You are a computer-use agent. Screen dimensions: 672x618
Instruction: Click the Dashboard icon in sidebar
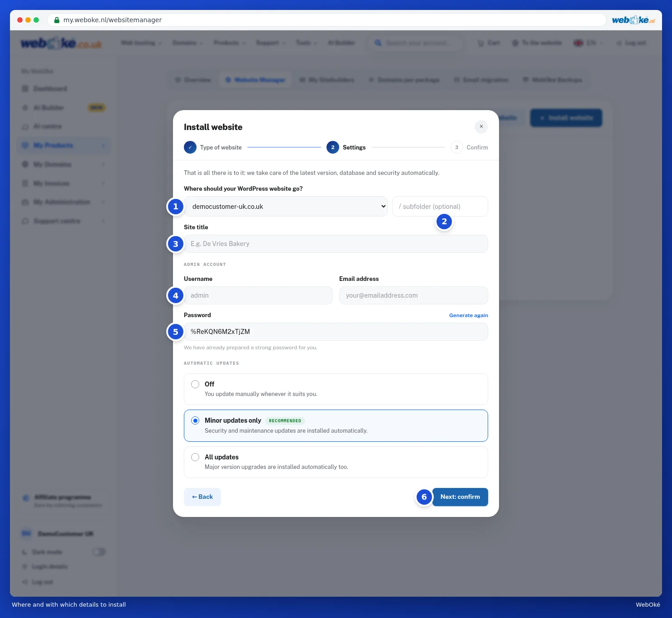click(25, 89)
